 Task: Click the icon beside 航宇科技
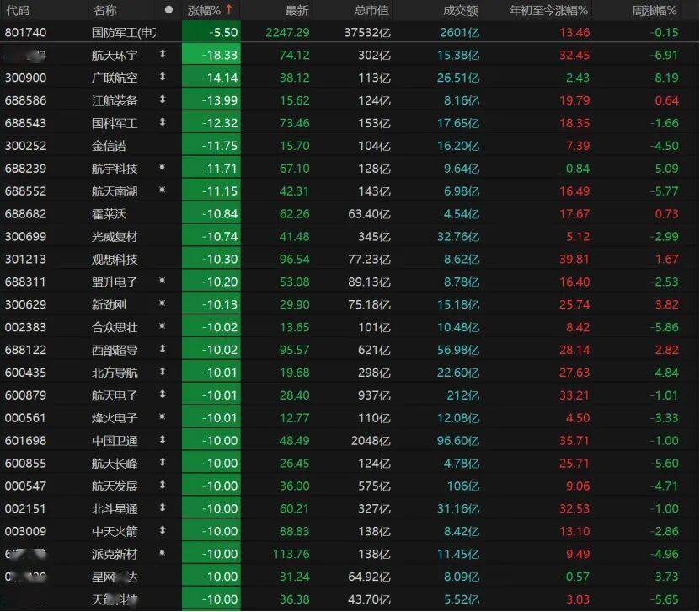tap(162, 168)
